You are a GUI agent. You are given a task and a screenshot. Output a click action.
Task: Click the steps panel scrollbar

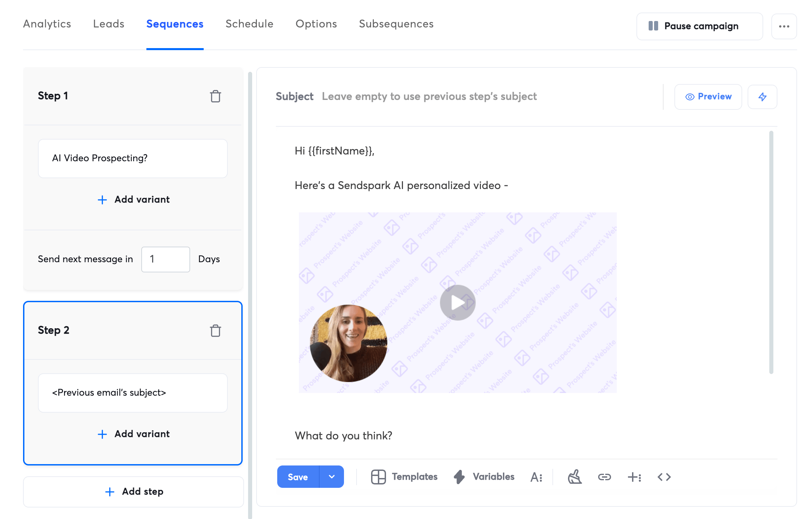click(x=250, y=295)
